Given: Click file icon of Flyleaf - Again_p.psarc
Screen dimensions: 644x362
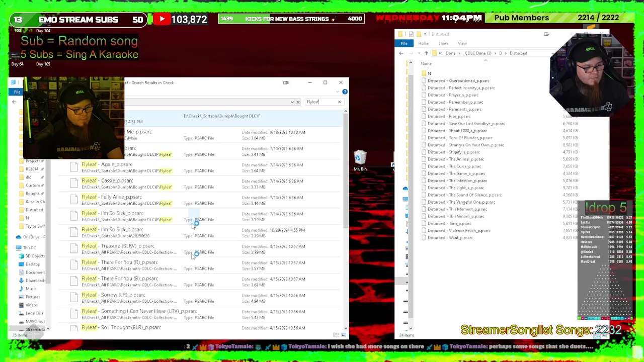Looking at the screenshot, I should (x=74, y=167).
